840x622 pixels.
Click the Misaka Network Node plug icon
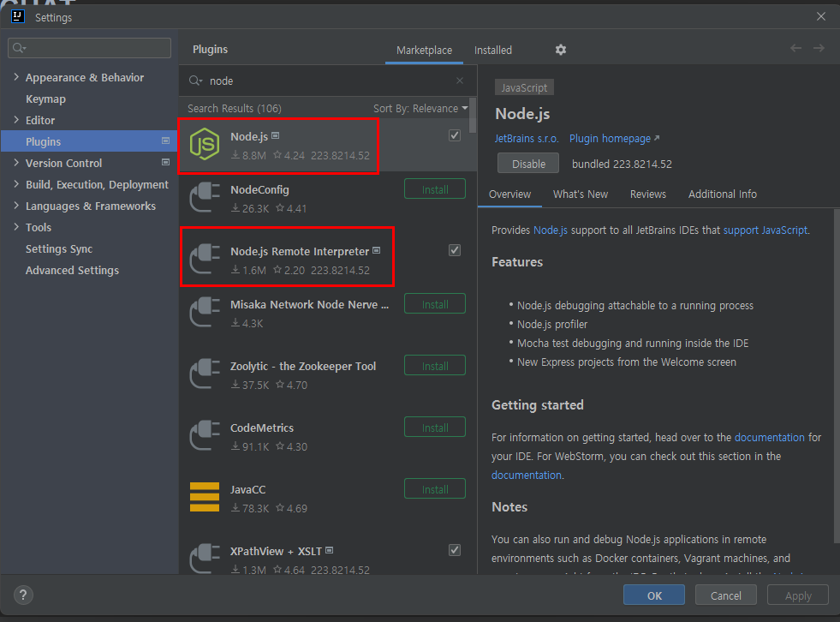pos(205,312)
